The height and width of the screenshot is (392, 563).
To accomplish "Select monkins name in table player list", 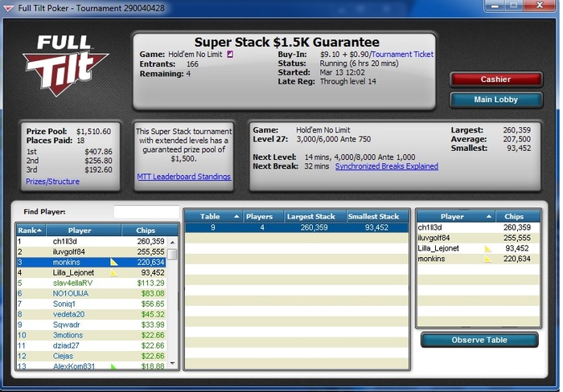I will click(x=431, y=259).
